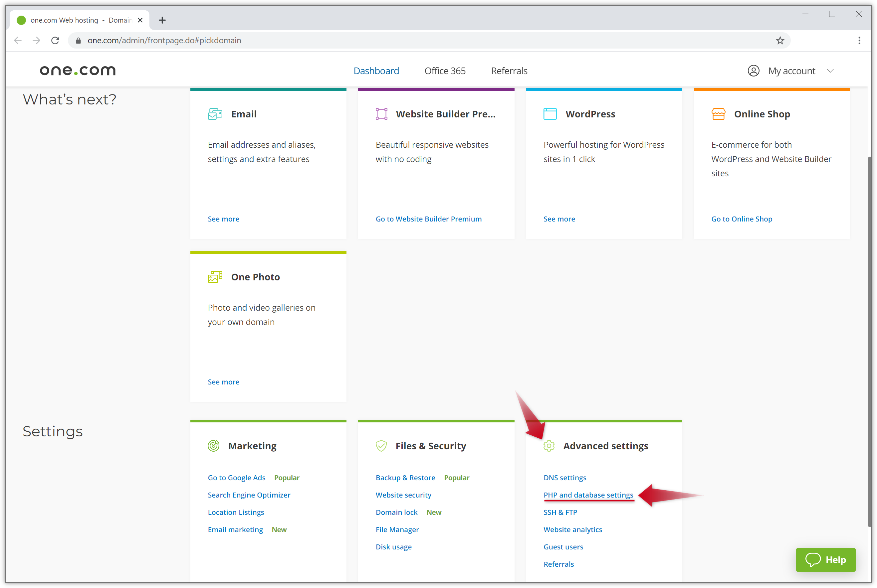Navigate to DNS settings
This screenshot has height=588, width=877.
[x=565, y=477]
